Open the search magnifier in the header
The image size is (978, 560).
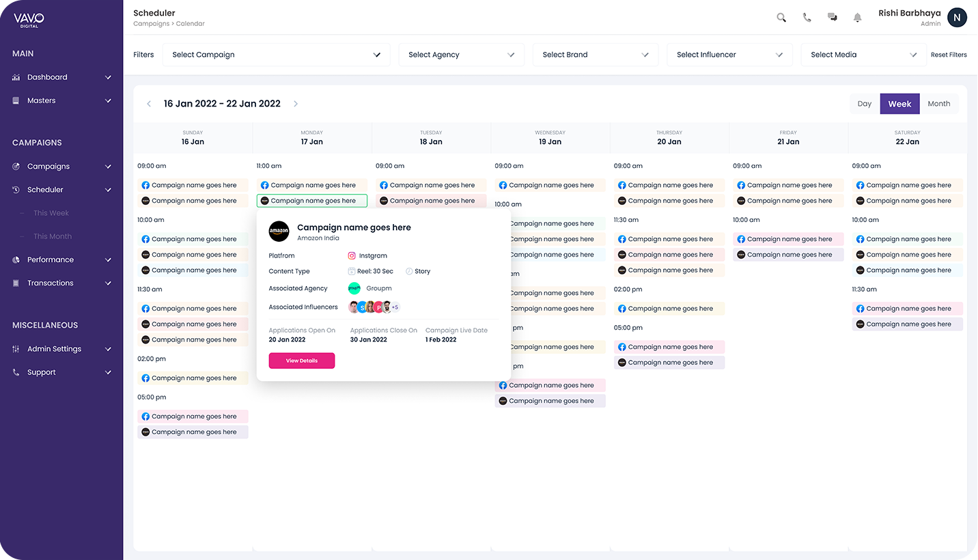781,17
